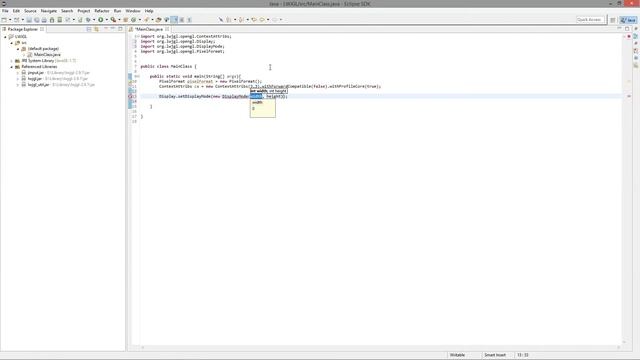Image resolution: width=640 pixels, height=360 pixels.
Task: Open the Help menu
Action: point(149,11)
